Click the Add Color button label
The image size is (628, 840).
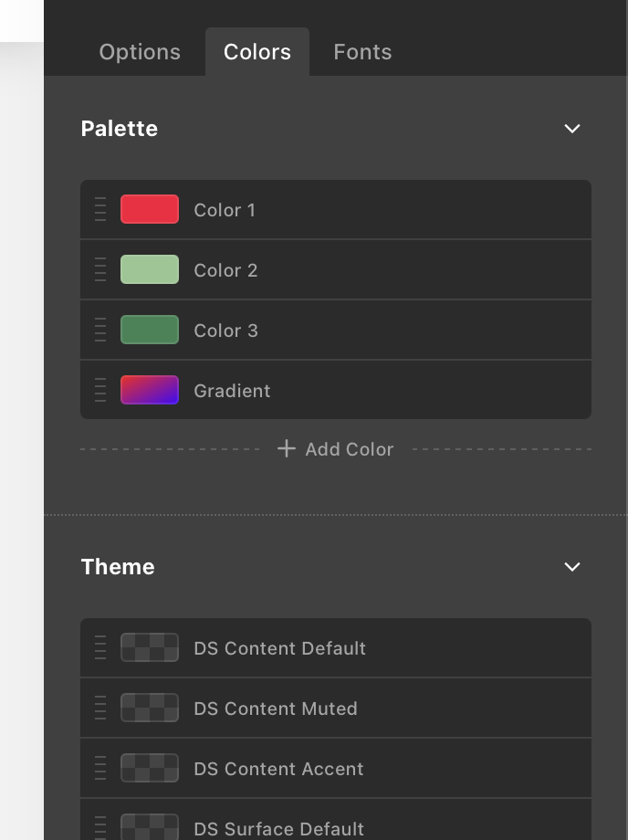pos(350,449)
